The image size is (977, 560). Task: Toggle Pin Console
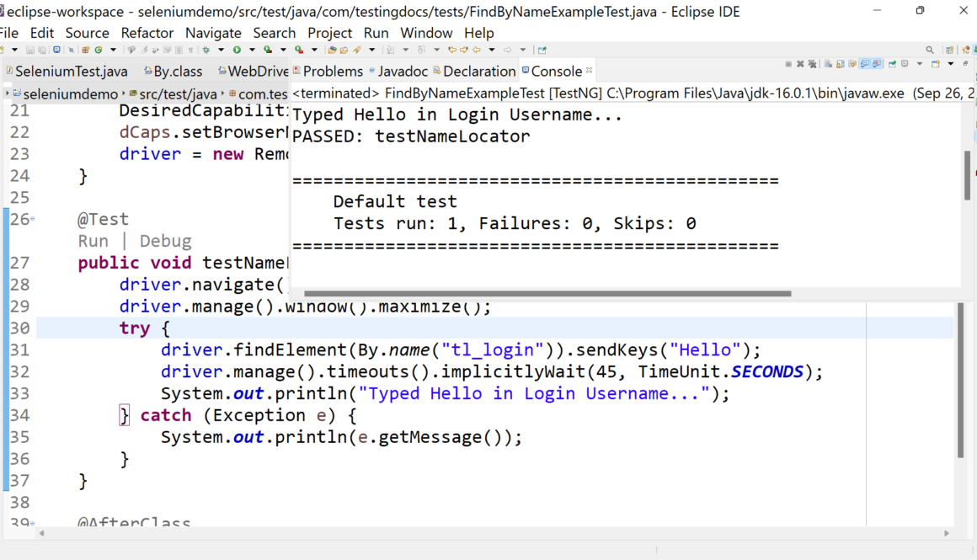pyautogui.click(x=892, y=64)
